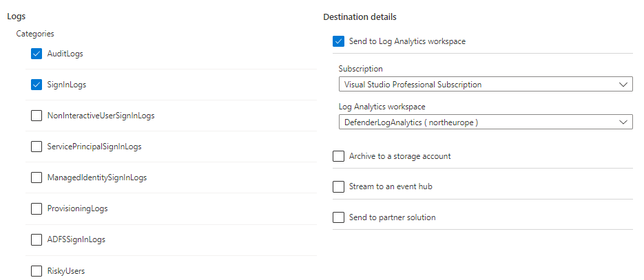This screenshot has width=644, height=280.
Task: Uncheck Send to Log Analytics workspace
Action: point(338,41)
